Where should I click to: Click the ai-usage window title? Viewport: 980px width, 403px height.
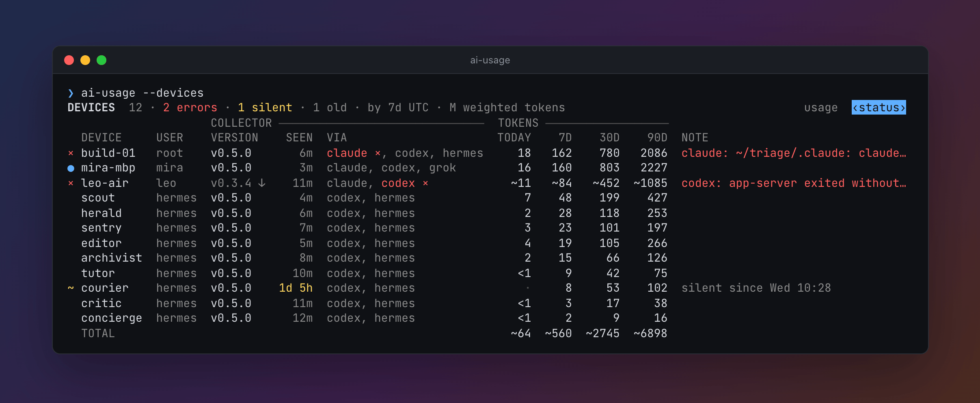(x=490, y=60)
